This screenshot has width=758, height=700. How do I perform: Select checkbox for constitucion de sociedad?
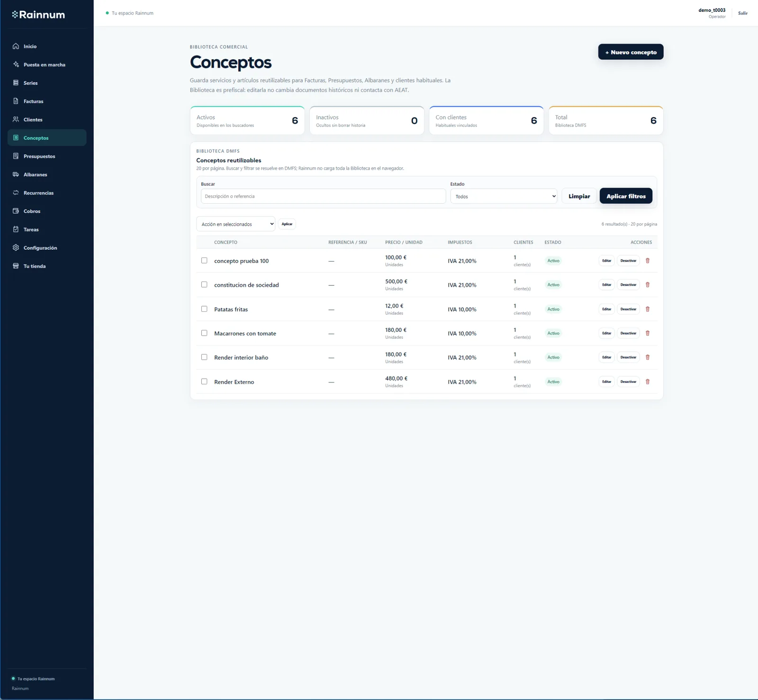coord(204,285)
